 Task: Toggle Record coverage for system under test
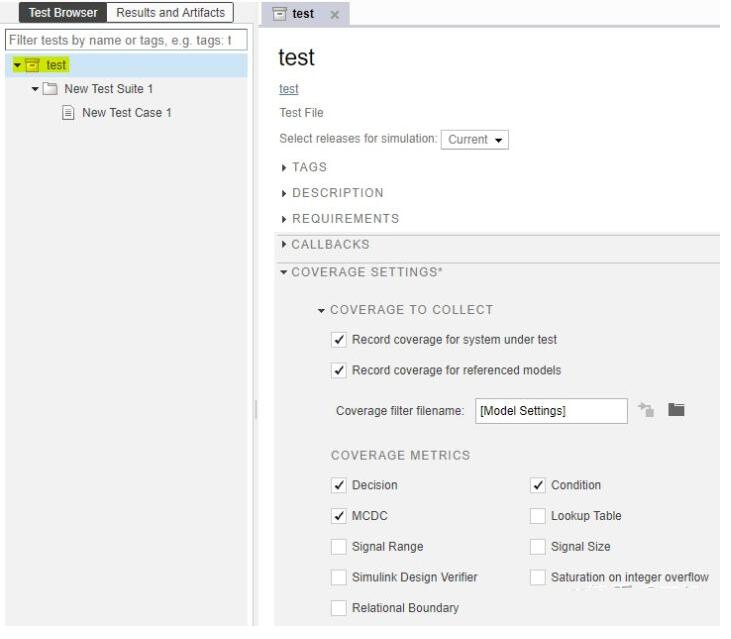(339, 340)
